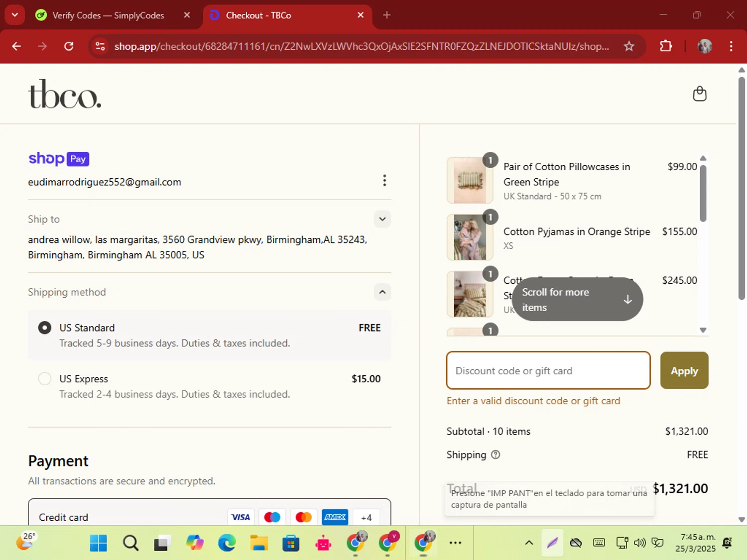
Task: Select the Checkout - TBCo tab
Action: coord(258,15)
